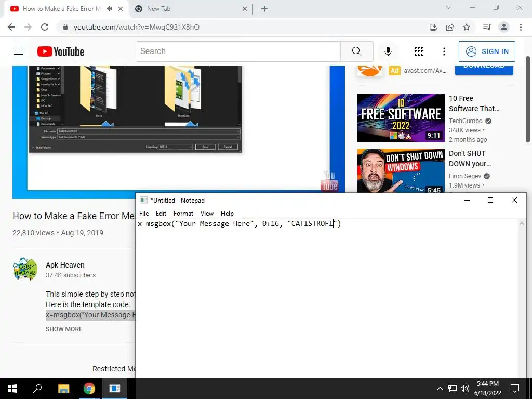Open Chrome's three-dot menu
This screenshot has width=532, height=399.
click(521, 27)
